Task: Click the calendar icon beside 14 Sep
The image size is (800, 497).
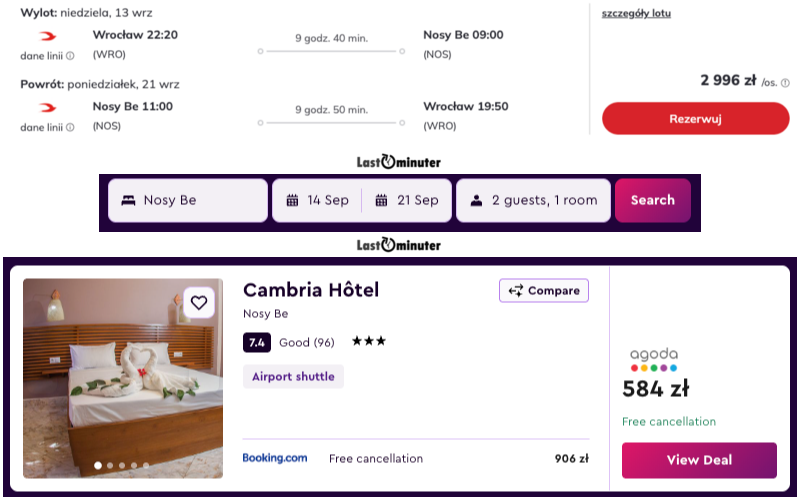Action: tap(292, 201)
